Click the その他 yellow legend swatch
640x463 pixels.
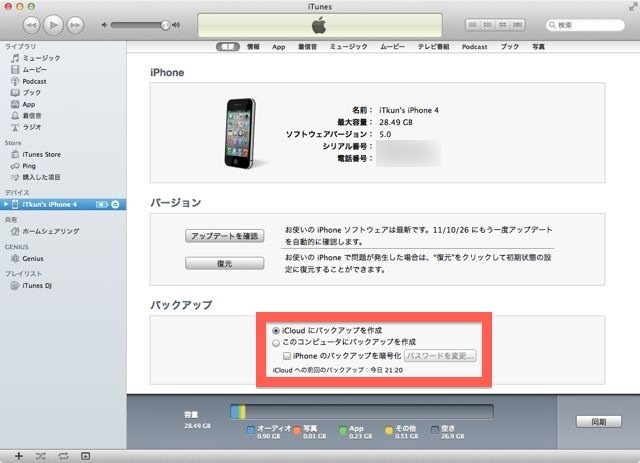(x=389, y=430)
